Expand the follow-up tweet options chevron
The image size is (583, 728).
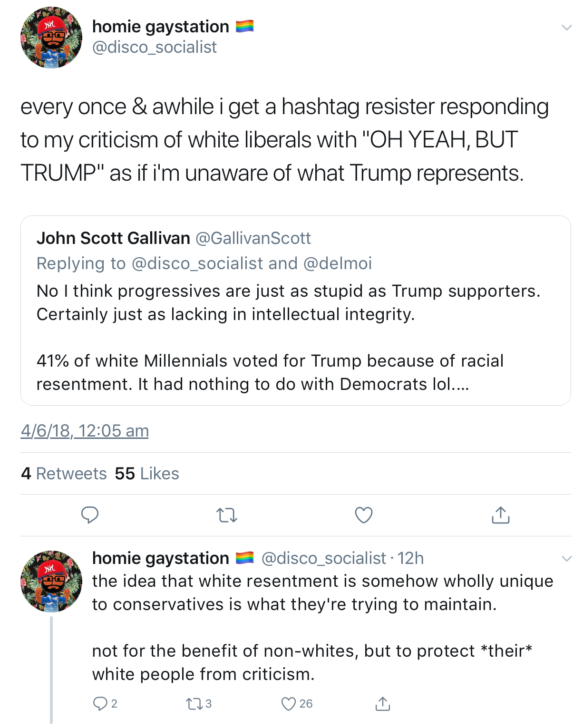click(566, 559)
